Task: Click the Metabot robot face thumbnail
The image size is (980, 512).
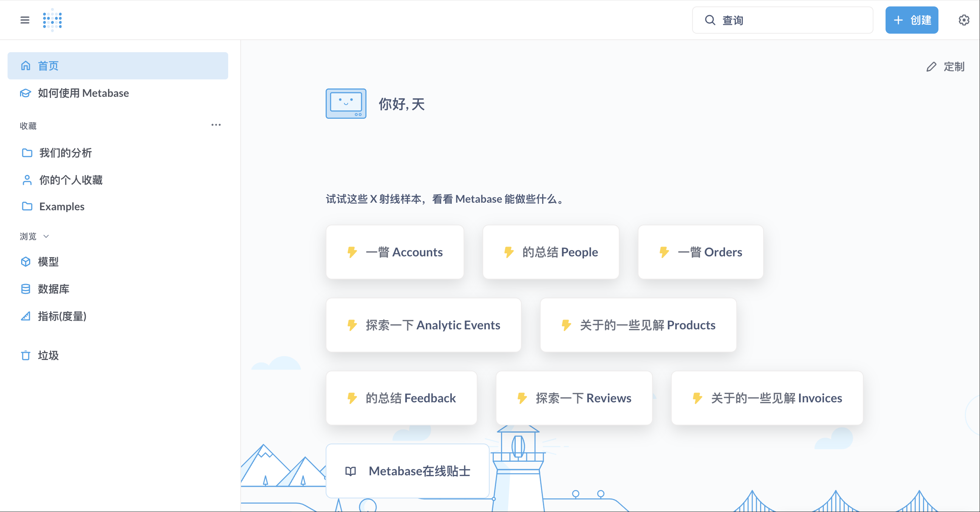Action: coord(346,104)
